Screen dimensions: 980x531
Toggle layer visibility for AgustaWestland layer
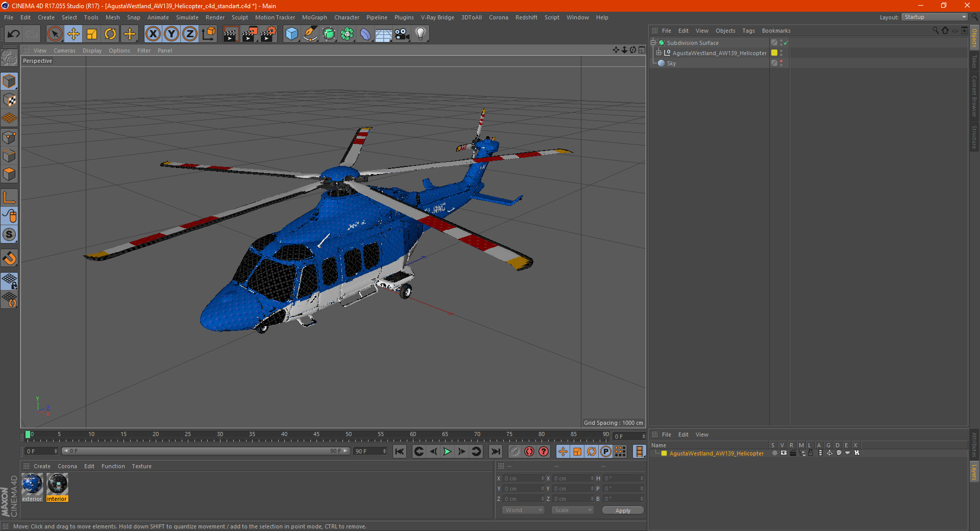(x=783, y=453)
